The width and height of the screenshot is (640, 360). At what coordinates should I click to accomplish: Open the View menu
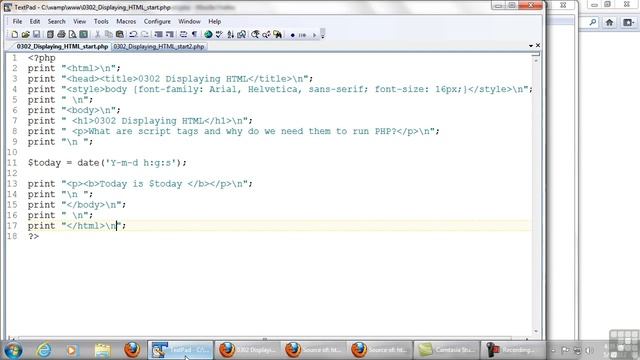80,21
